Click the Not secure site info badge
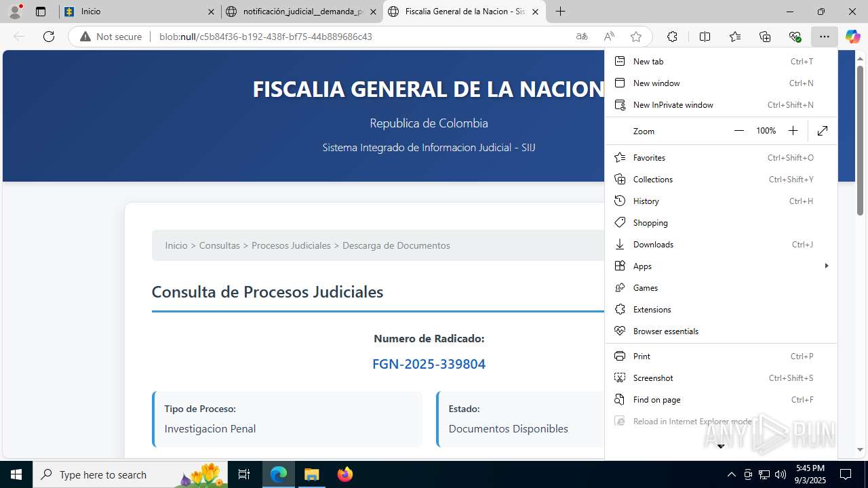Viewport: 868px width, 488px height. click(x=111, y=37)
